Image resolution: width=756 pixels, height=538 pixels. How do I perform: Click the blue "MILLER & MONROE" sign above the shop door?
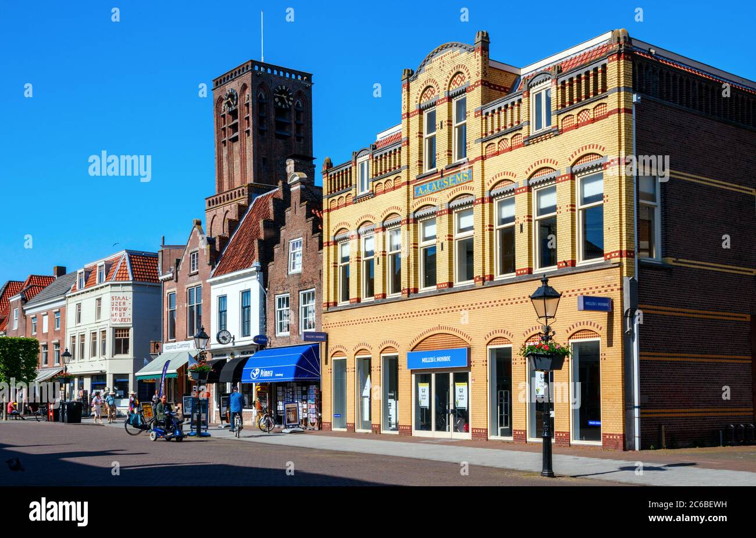tap(437, 358)
